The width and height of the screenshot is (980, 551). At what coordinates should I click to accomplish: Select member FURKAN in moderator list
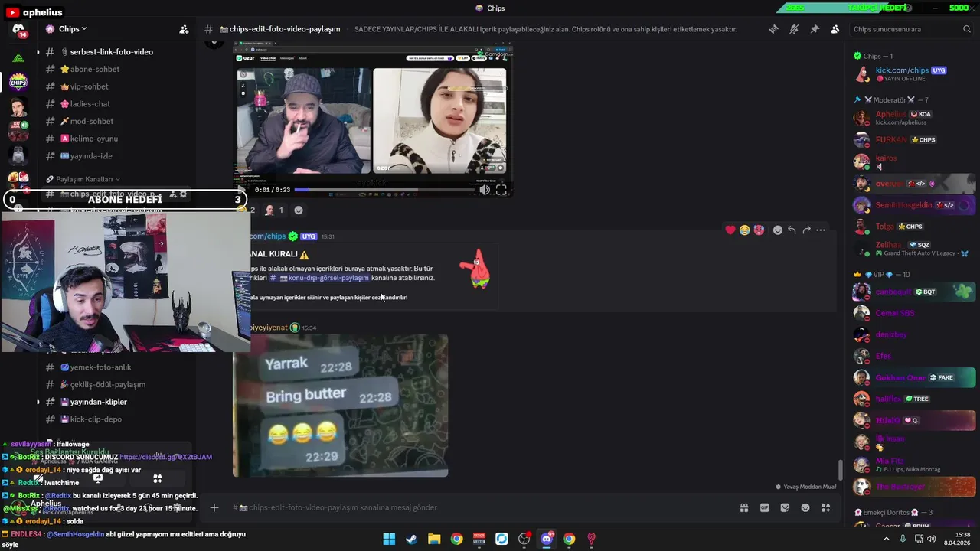(911, 140)
